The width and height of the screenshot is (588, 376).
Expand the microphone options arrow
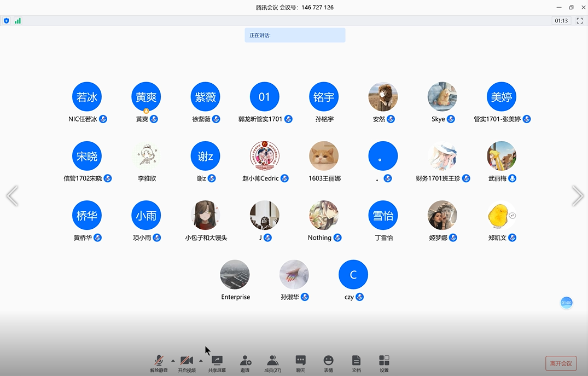(173, 361)
